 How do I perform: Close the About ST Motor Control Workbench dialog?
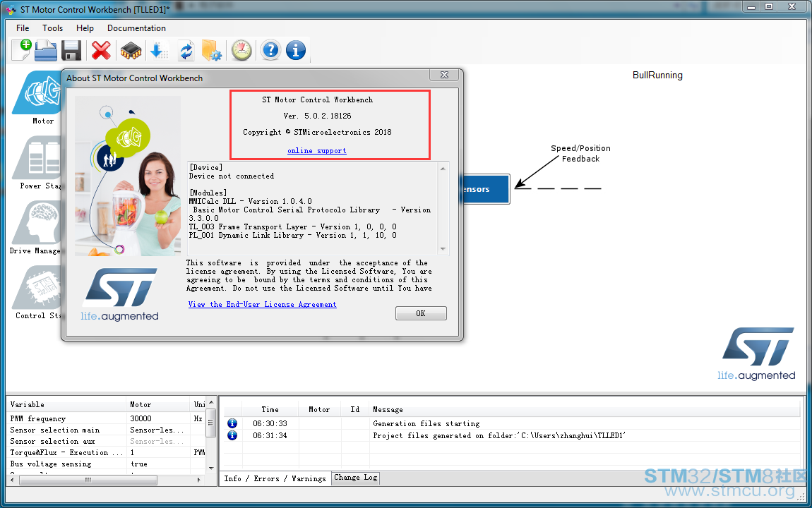[x=444, y=75]
